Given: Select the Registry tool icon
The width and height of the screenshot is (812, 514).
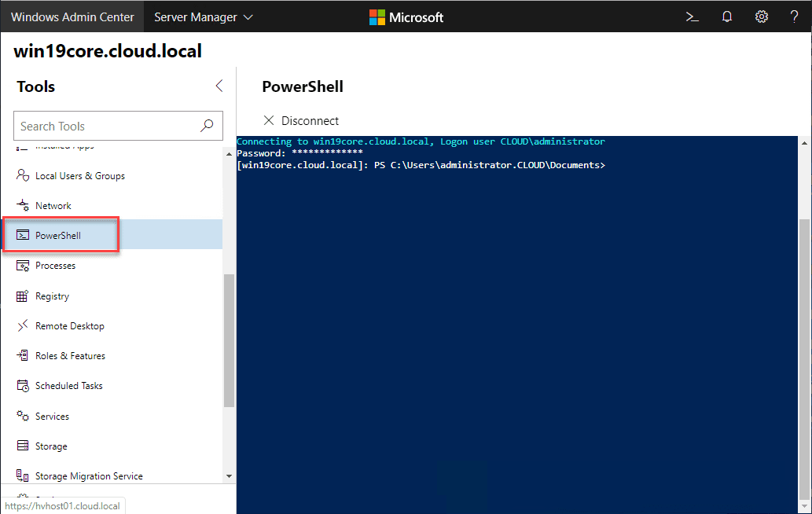Looking at the screenshot, I should coord(22,296).
